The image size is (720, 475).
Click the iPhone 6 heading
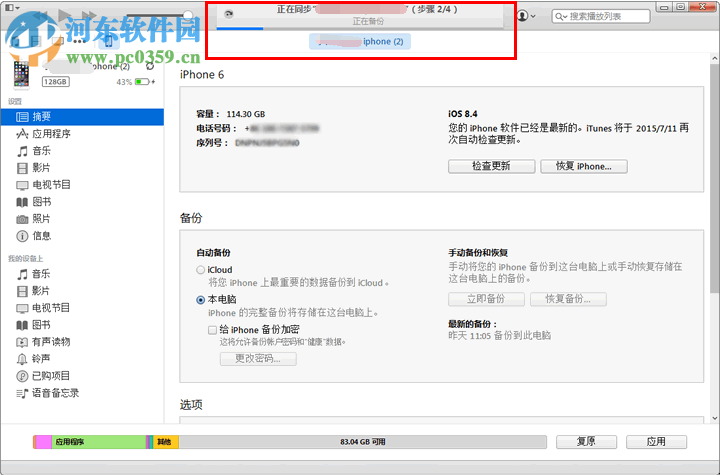click(202, 74)
